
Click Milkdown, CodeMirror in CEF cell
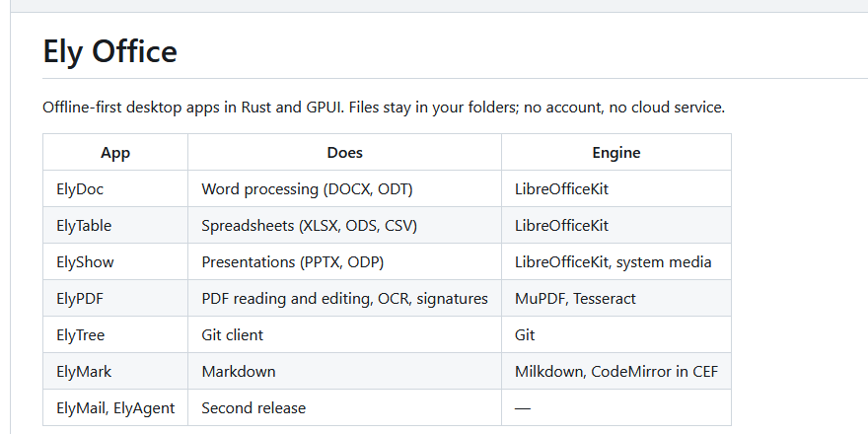pyautogui.click(x=616, y=372)
